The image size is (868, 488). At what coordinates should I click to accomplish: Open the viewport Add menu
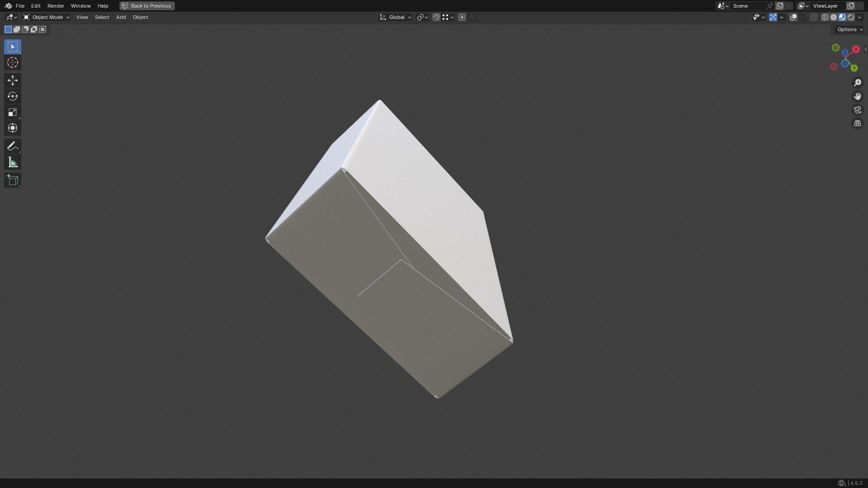121,17
